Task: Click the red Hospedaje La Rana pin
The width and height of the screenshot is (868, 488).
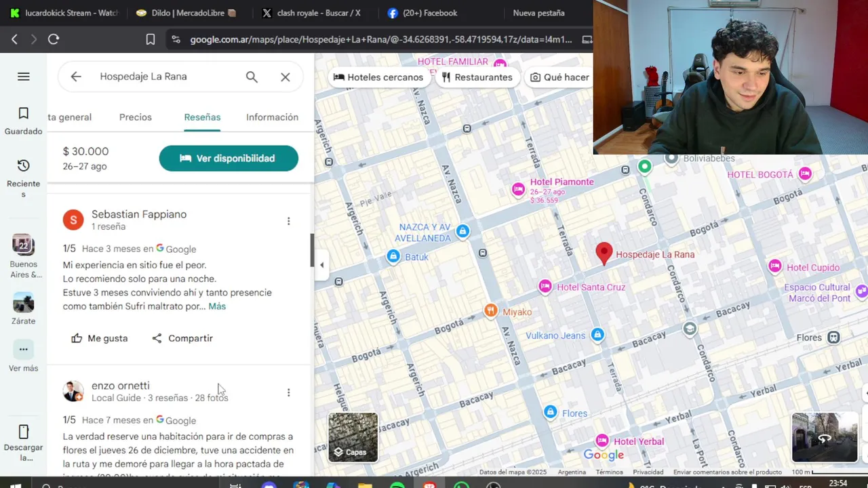Action: tap(604, 254)
